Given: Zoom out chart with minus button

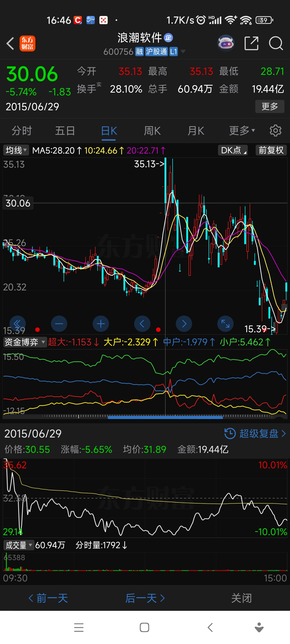Looking at the screenshot, I should pos(59,323).
